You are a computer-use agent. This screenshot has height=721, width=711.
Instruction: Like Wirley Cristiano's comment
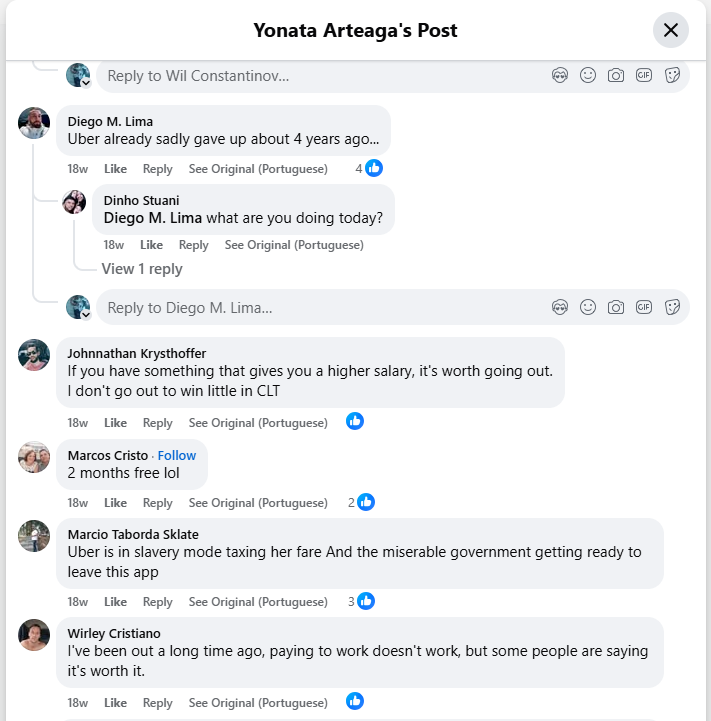tap(115, 703)
